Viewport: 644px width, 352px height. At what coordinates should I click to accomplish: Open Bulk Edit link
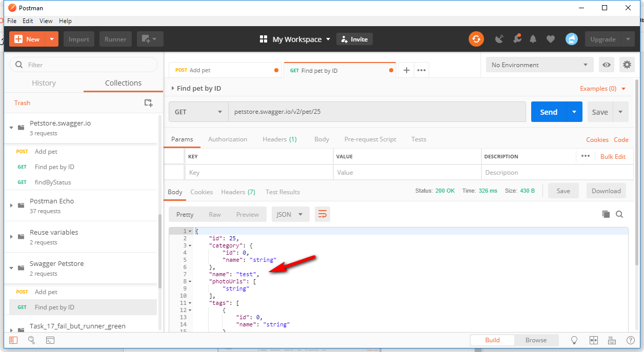tap(613, 156)
